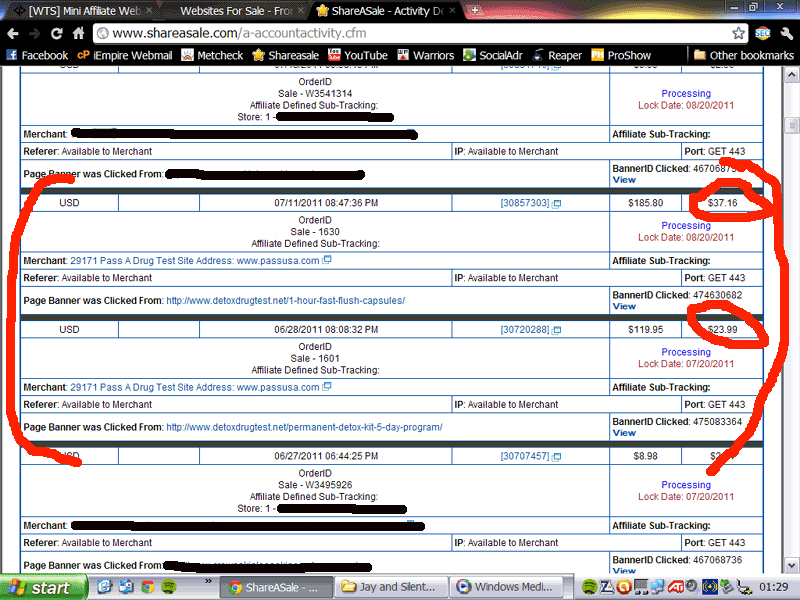
Task: Switch to the ShareASale taskbar button
Action: pos(277,587)
